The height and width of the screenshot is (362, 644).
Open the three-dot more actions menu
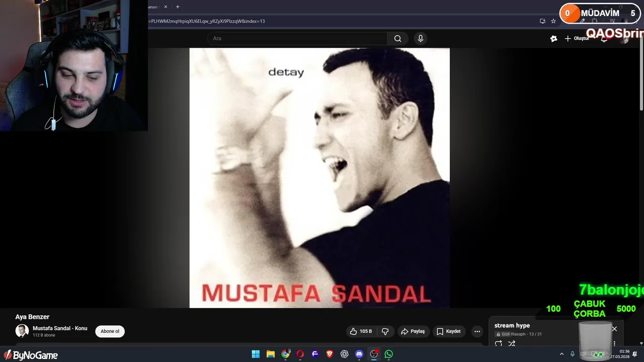coord(477,331)
